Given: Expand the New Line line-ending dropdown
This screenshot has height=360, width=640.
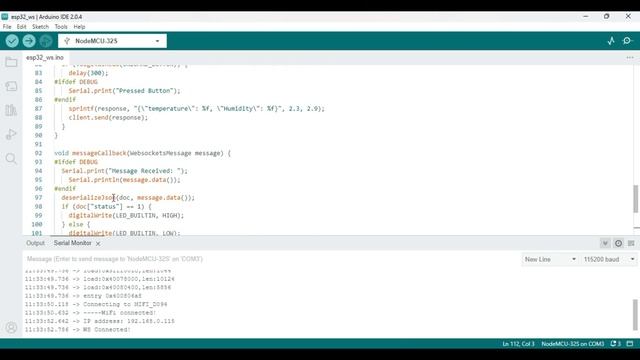Looking at the screenshot, I should [x=549, y=260].
